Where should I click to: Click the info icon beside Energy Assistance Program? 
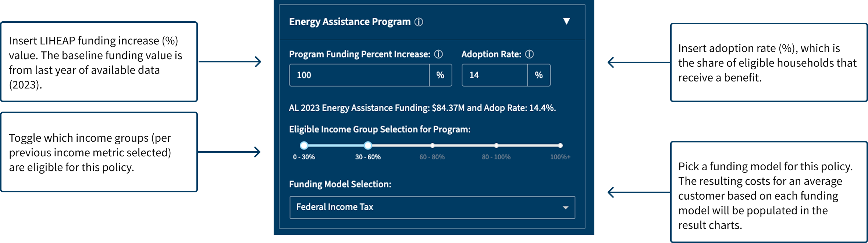coord(419,21)
